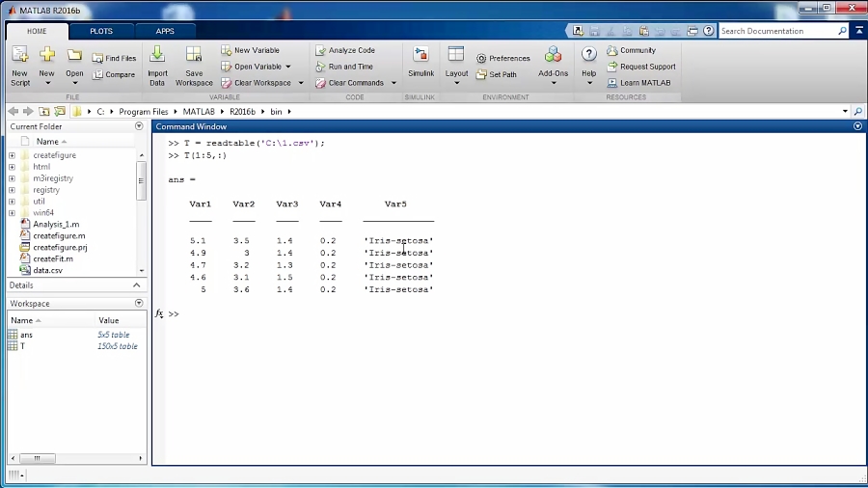
Task: Click the Import Data icon
Action: 157,55
